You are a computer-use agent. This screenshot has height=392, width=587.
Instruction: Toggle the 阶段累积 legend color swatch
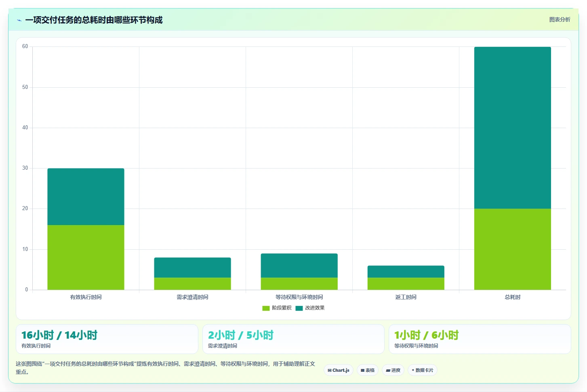click(266, 308)
